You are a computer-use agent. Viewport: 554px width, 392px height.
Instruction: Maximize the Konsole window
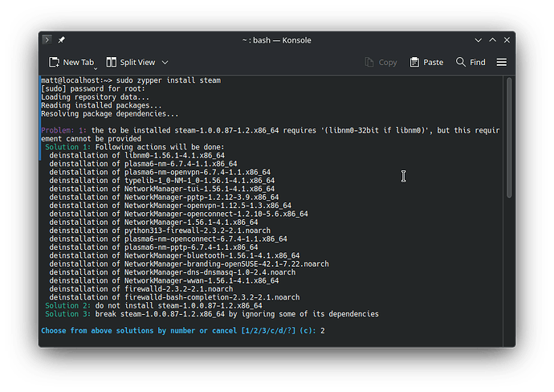[x=492, y=40]
